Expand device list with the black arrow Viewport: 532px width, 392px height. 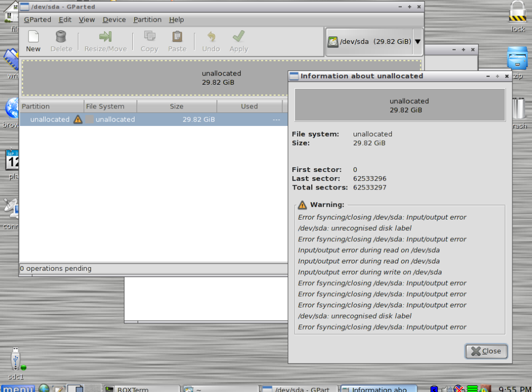click(418, 42)
